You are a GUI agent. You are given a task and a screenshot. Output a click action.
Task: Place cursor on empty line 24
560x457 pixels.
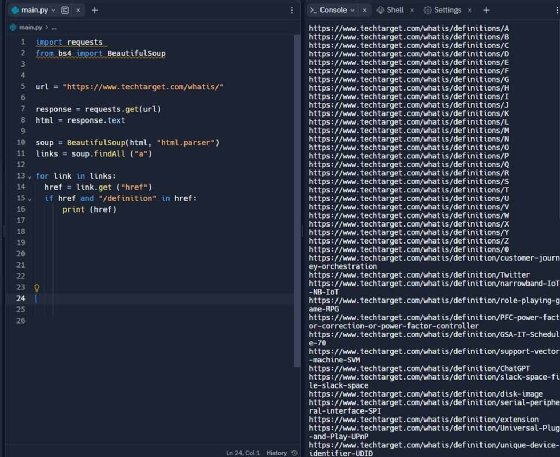[164, 298]
